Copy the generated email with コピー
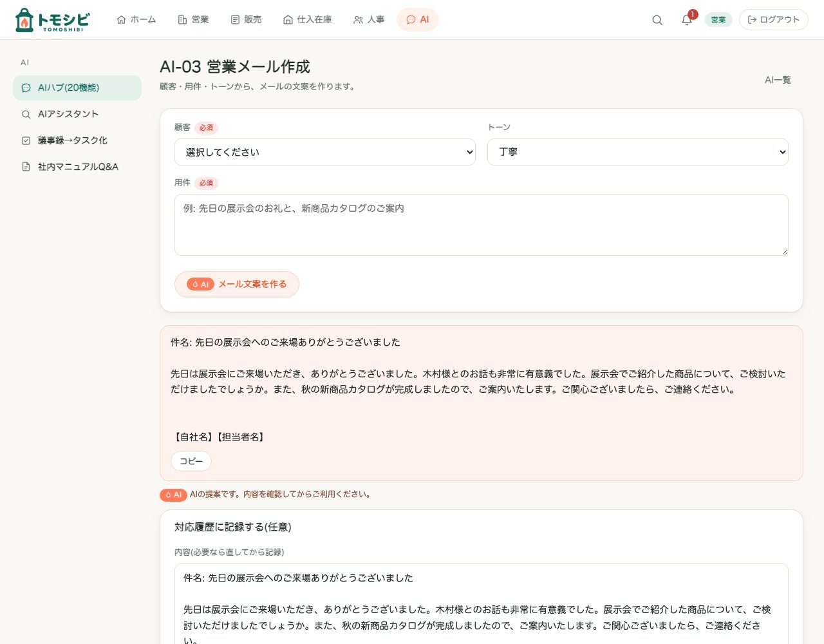 [191, 461]
